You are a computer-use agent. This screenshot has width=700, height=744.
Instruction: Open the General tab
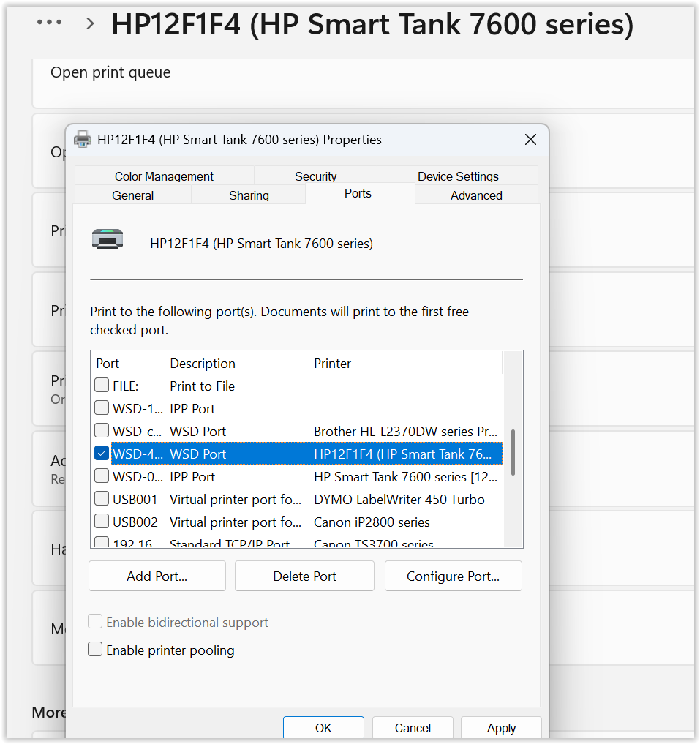133,195
